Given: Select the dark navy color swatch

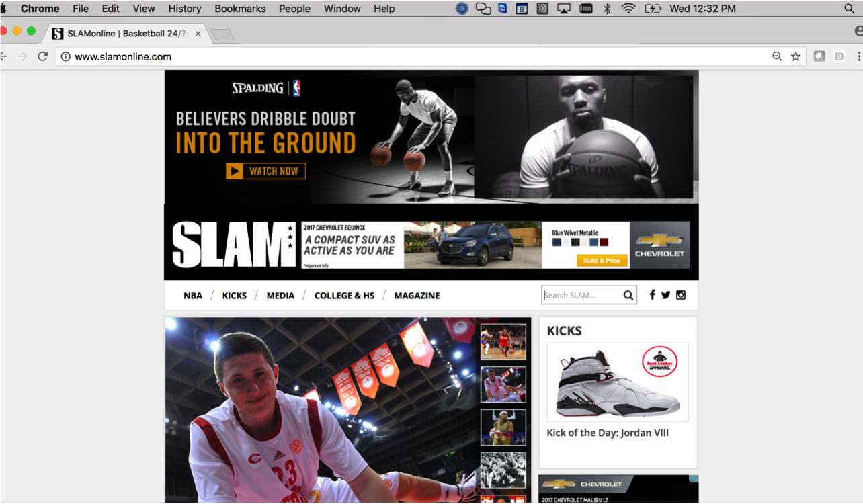Looking at the screenshot, I should tap(557, 242).
